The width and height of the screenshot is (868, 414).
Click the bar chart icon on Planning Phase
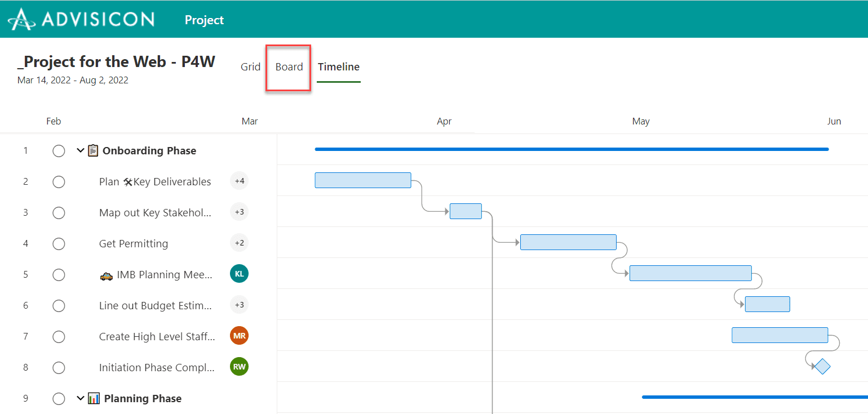tap(94, 398)
